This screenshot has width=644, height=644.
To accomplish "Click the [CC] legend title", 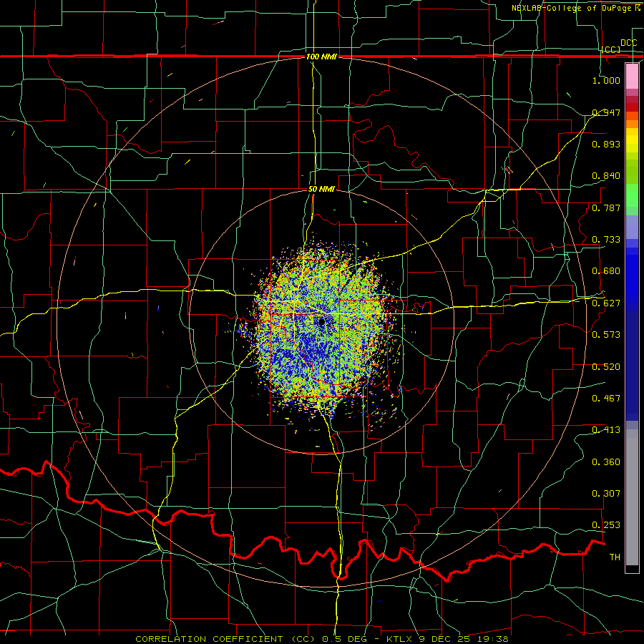I will (611, 49).
